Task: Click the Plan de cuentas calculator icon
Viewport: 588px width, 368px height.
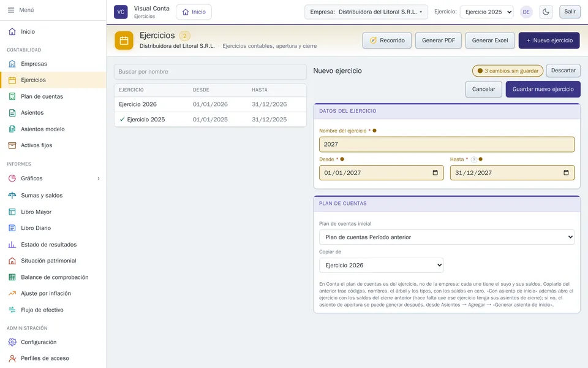Action: pyautogui.click(x=12, y=96)
